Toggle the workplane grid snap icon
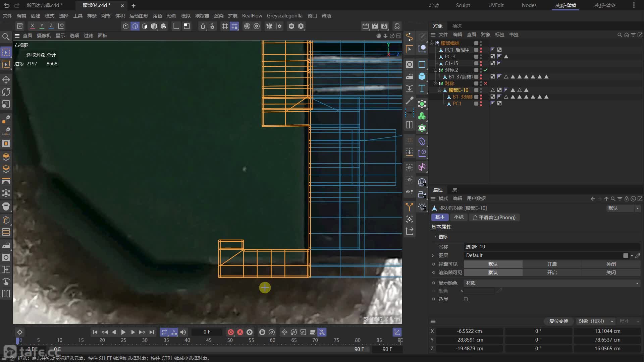This screenshot has height=362, width=644. (x=234, y=26)
